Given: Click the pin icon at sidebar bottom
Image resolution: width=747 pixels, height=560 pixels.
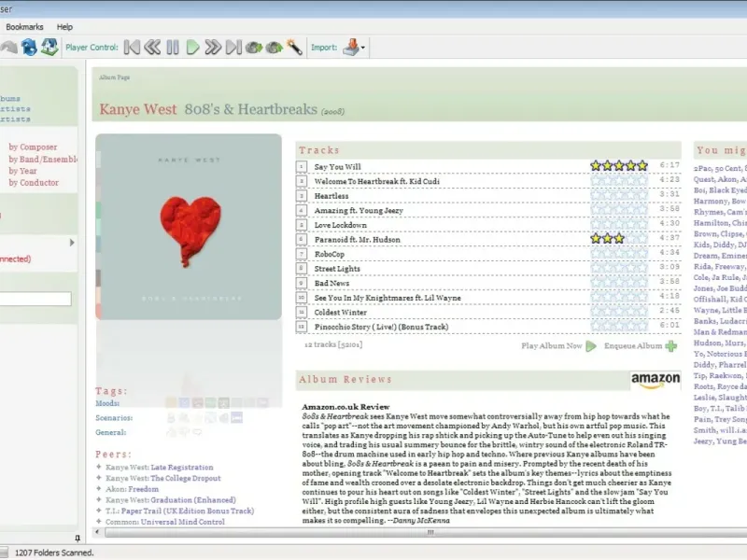Looking at the screenshot, I should [78, 539].
